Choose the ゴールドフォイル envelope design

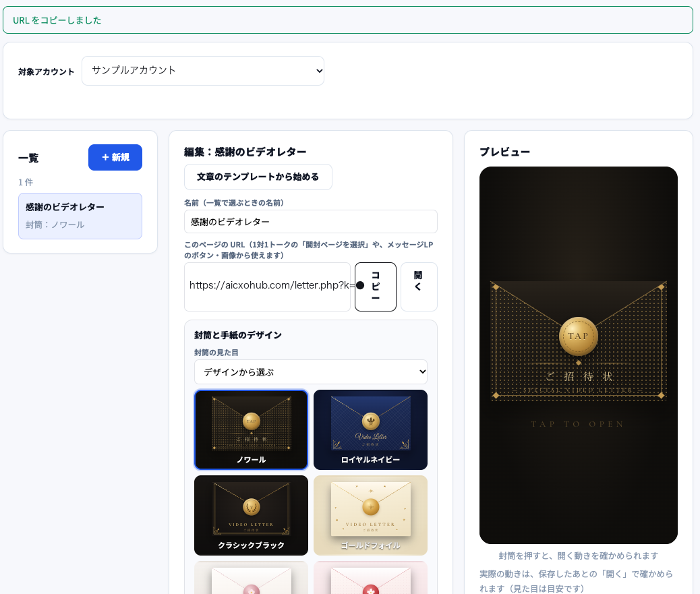[370, 516]
